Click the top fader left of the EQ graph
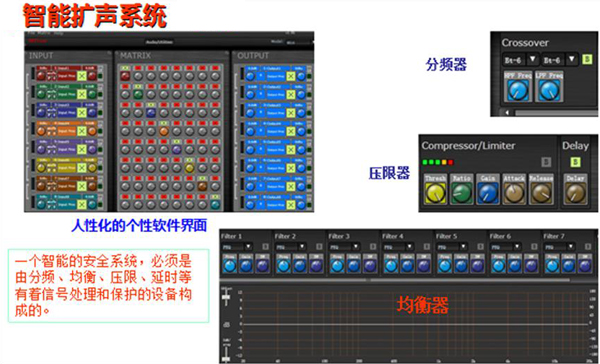This screenshot has height=364, width=600. 226,296
